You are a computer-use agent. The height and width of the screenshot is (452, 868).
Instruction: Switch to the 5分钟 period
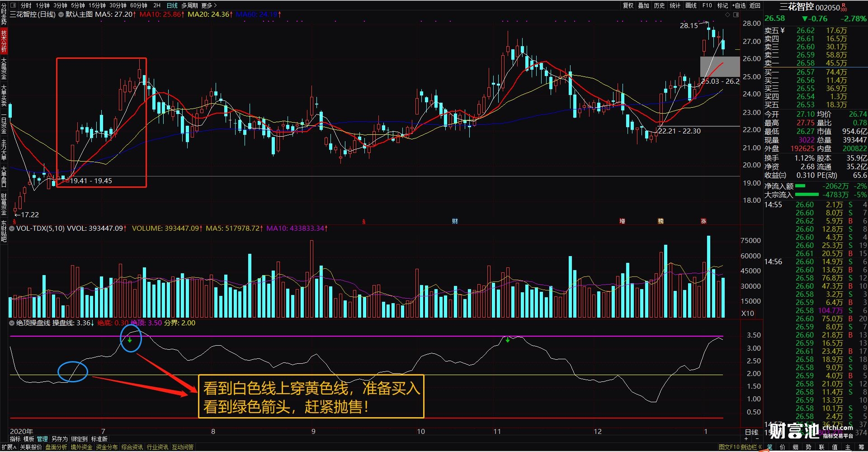(x=78, y=5)
